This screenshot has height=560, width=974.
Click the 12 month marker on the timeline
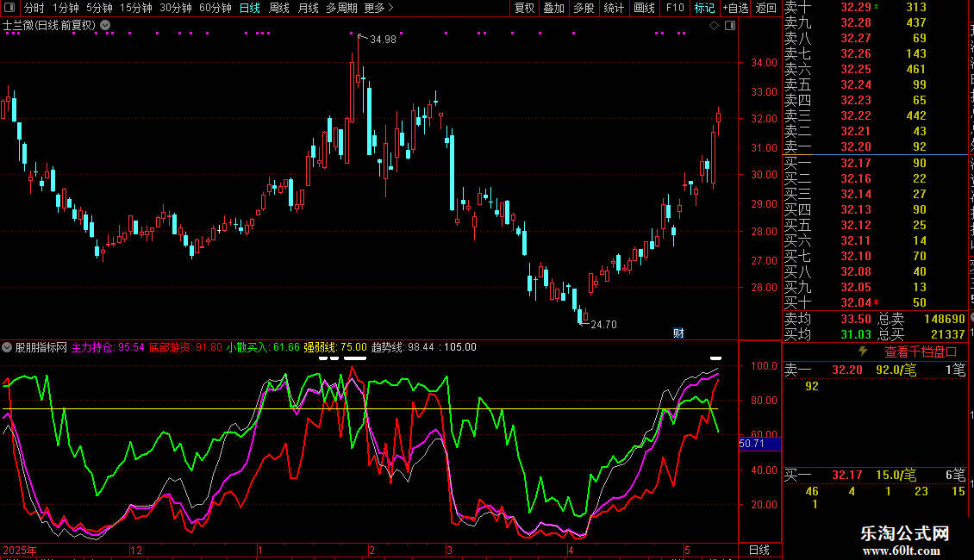[x=136, y=550]
